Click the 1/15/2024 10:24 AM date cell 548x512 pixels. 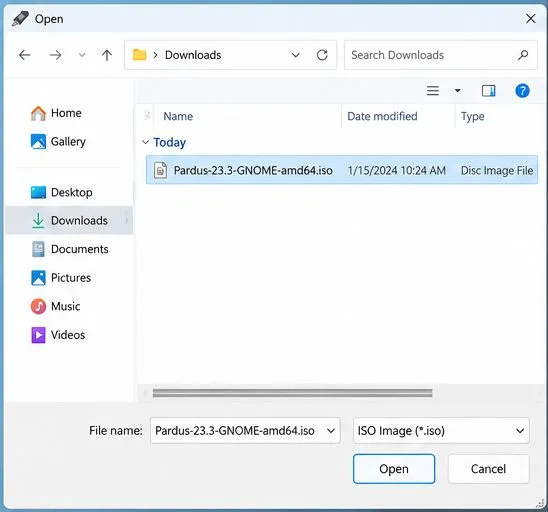397,170
